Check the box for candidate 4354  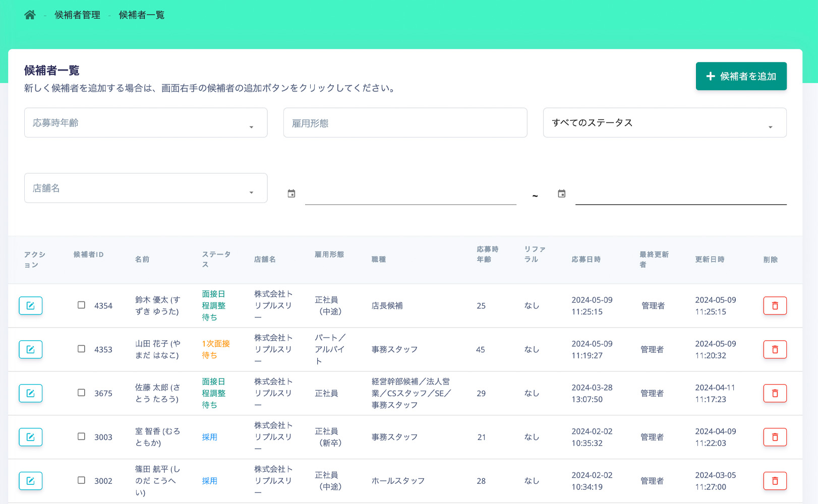(81, 305)
